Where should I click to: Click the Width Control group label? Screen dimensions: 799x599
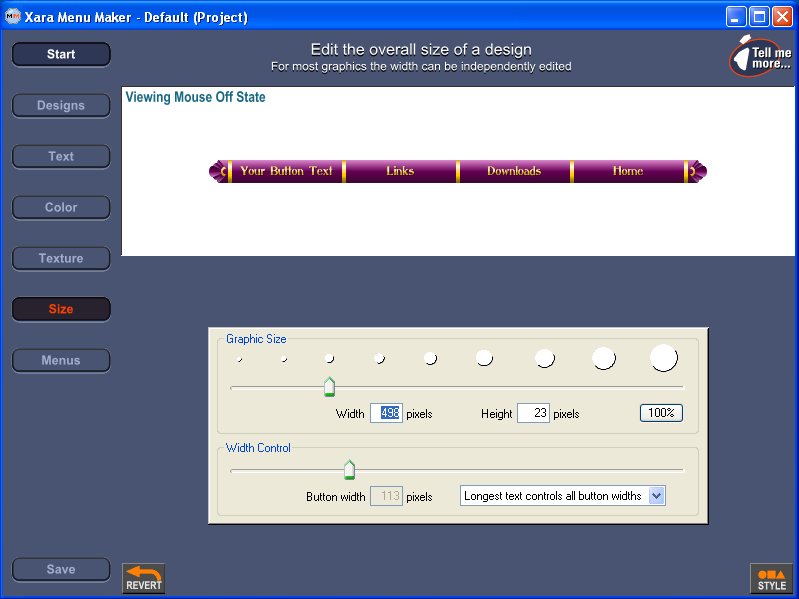[258, 448]
